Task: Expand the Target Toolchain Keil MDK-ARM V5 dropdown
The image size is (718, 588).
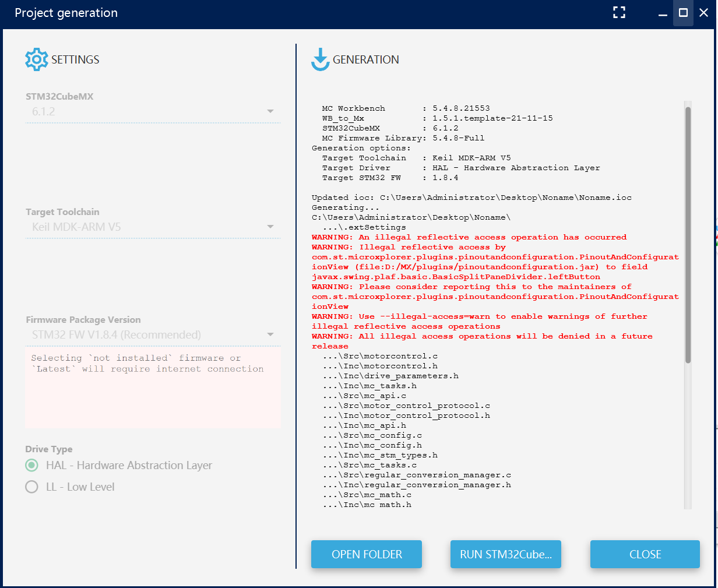Action: [153, 227]
